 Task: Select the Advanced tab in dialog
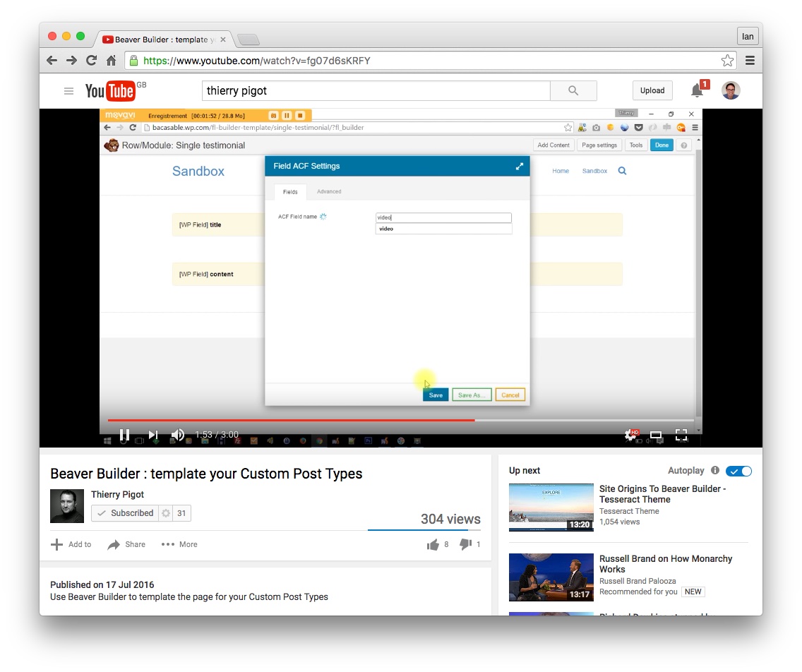(329, 191)
